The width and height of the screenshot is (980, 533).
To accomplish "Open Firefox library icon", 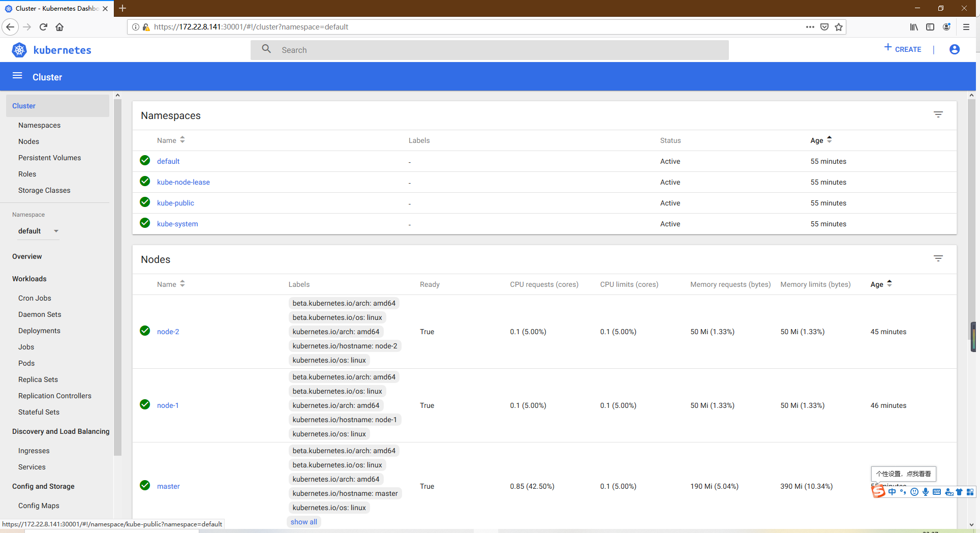I will (x=913, y=27).
